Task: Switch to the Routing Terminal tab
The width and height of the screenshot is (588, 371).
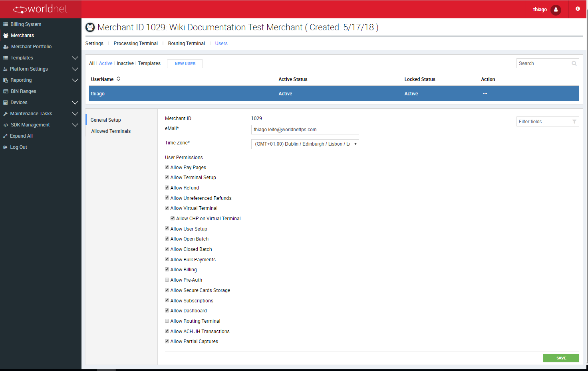Action: [187, 43]
